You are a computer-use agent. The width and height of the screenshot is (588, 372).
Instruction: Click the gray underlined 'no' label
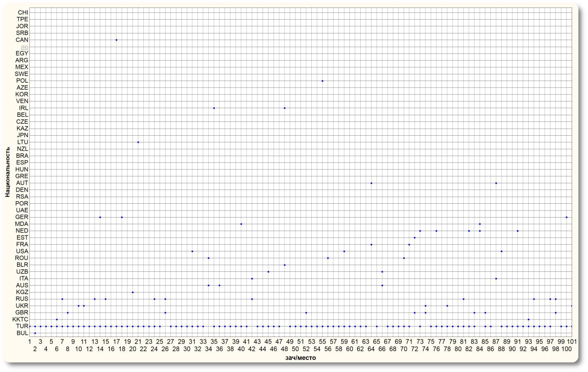coord(25,47)
